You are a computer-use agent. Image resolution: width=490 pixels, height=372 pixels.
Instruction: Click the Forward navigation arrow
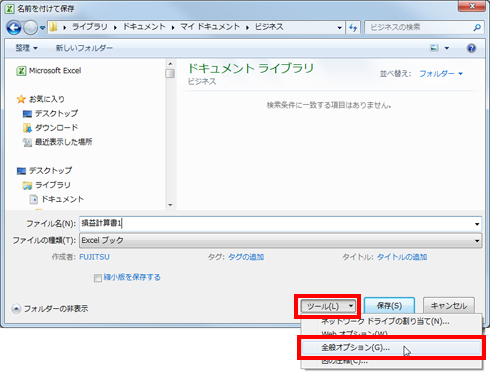[x=30, y=28]
